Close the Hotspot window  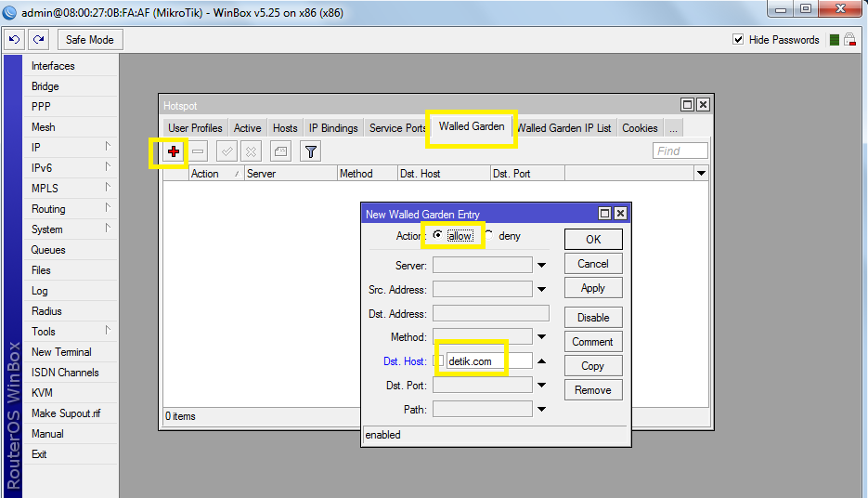pyautogui.click(x=703, y=105)
